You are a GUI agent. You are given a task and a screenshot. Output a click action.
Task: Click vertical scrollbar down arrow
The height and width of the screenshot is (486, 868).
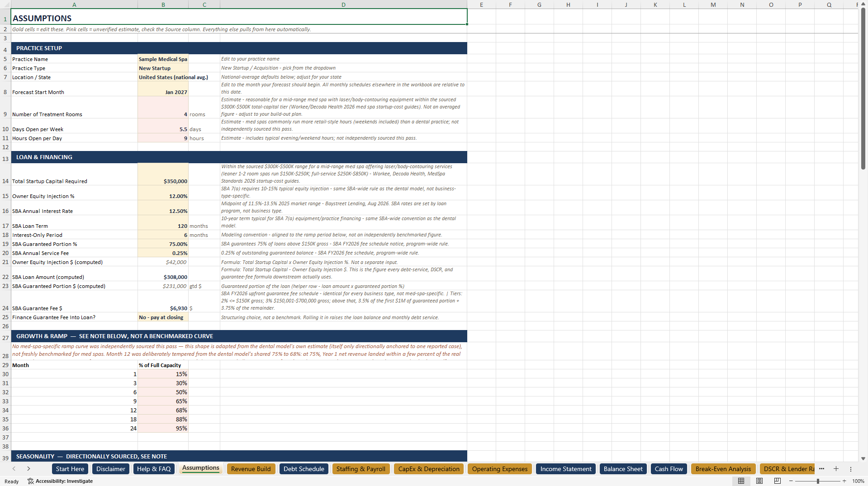tap(863, 458)
